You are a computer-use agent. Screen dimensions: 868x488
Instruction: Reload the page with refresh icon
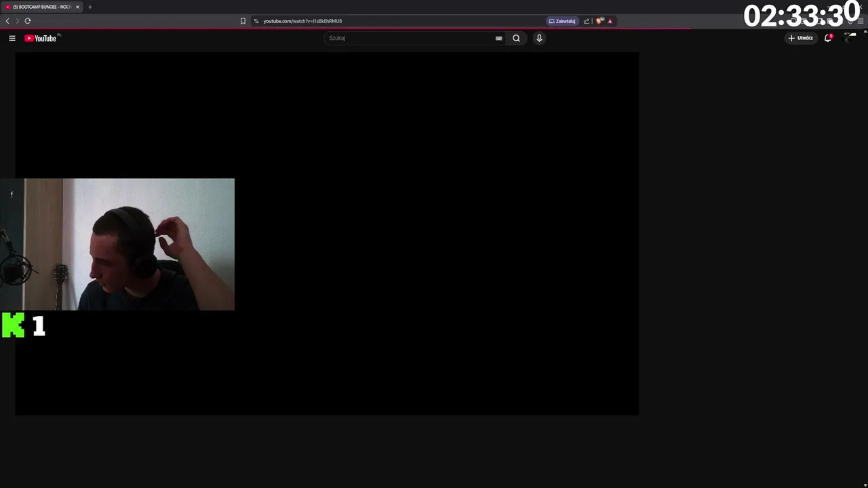pos(28,21)
